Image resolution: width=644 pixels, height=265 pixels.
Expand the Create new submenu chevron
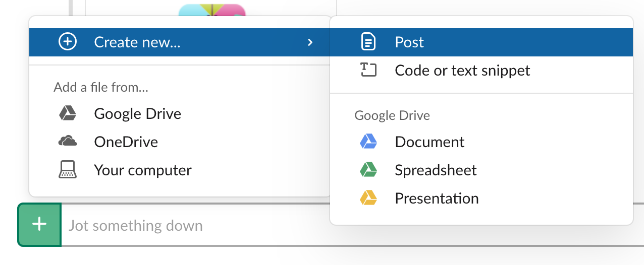310,42
